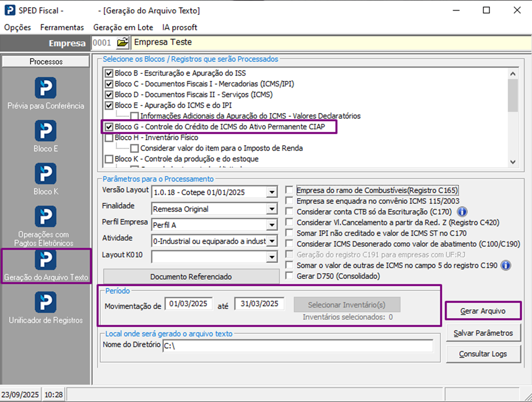Click the Salvar Parâmetros button
The width and height of the screenshot is (532, 402).
(x=483, y=333)
